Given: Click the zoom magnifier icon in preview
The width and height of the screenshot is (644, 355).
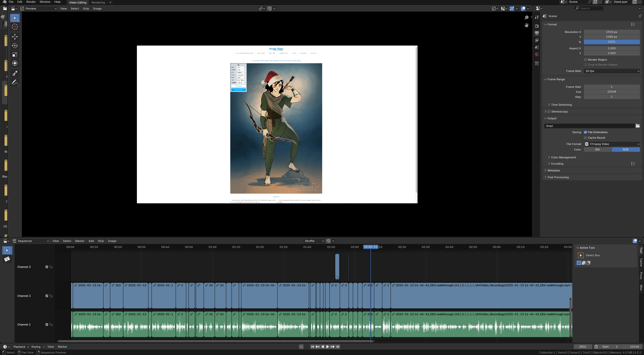Looking at the screenshot, I should (x=526, y=17).
